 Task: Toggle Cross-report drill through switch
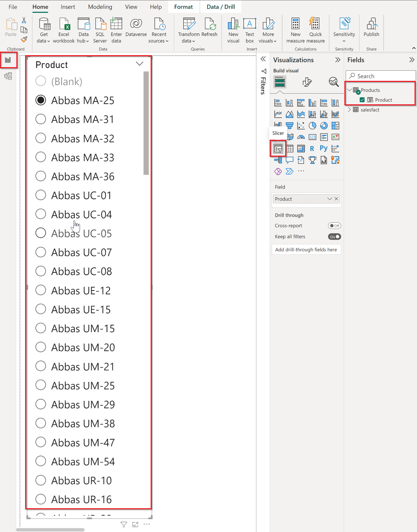point(335,226)
